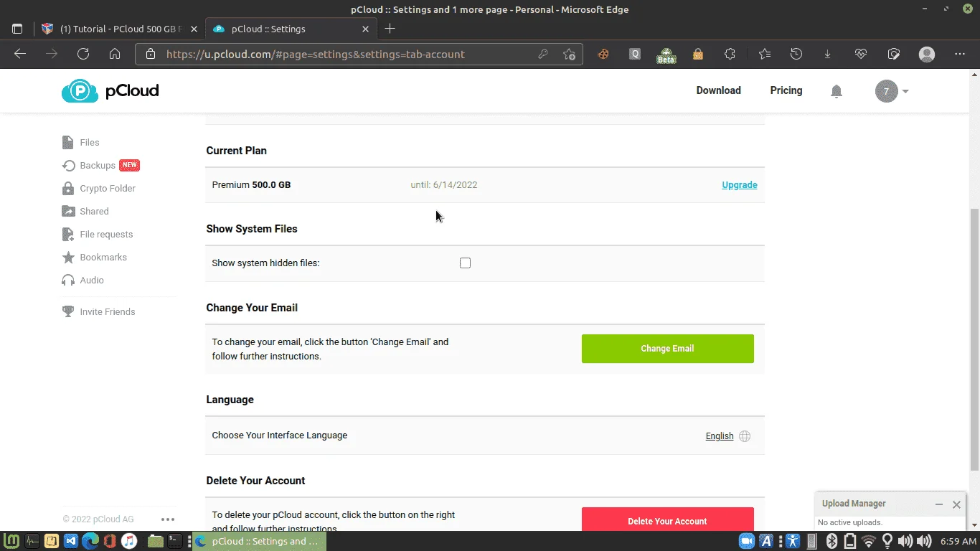980x551 pixels.
Task: Minimize the Upload Manager panel
Action: point(938,504)
